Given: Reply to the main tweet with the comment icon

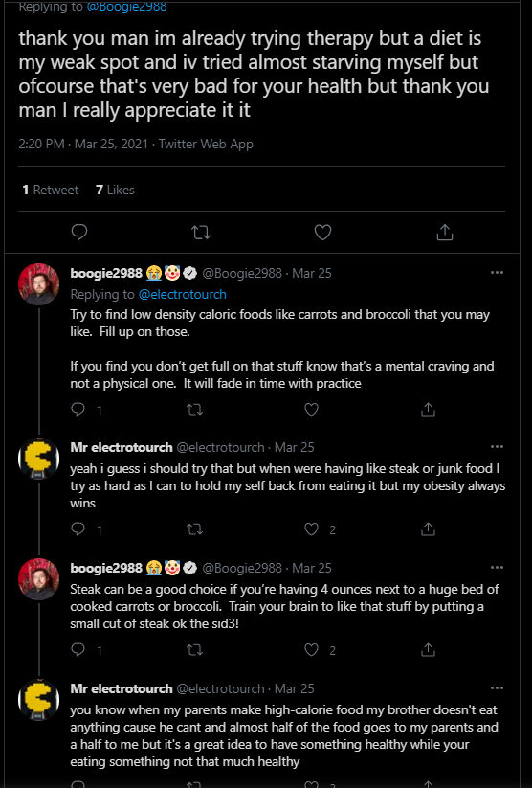Looking at the screenshot, I should click(x=79, y=232).
